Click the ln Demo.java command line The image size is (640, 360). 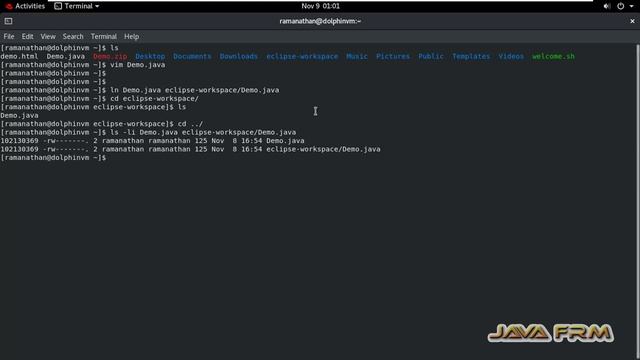[x=195, y=90]
